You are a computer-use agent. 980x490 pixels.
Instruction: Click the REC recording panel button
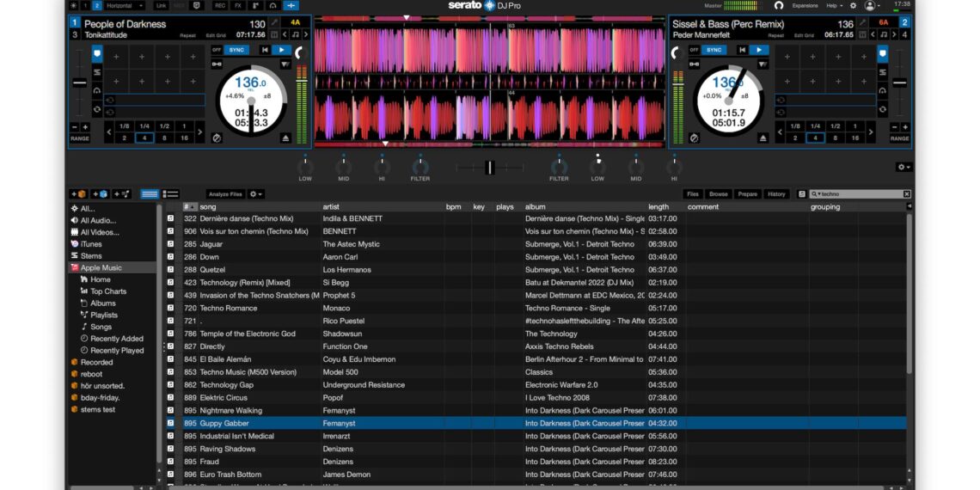[x=220, y=5]
